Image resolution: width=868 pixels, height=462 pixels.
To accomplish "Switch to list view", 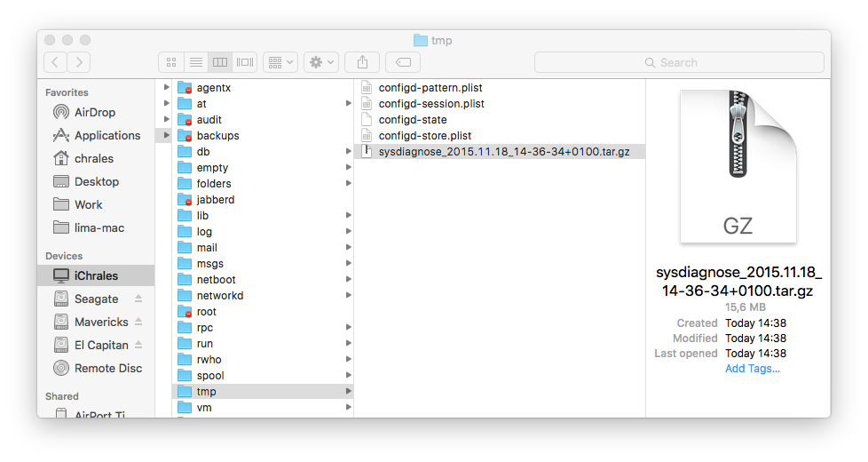I will point(195,62).
